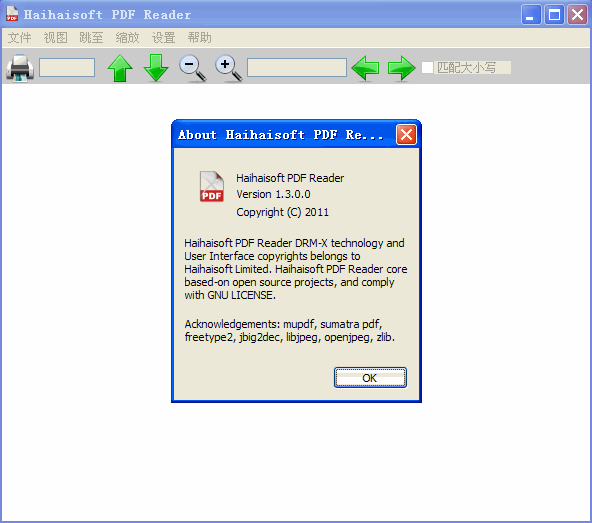592x523 pixels.
Task: Open the 文件 menu
Action: [19, 37]
